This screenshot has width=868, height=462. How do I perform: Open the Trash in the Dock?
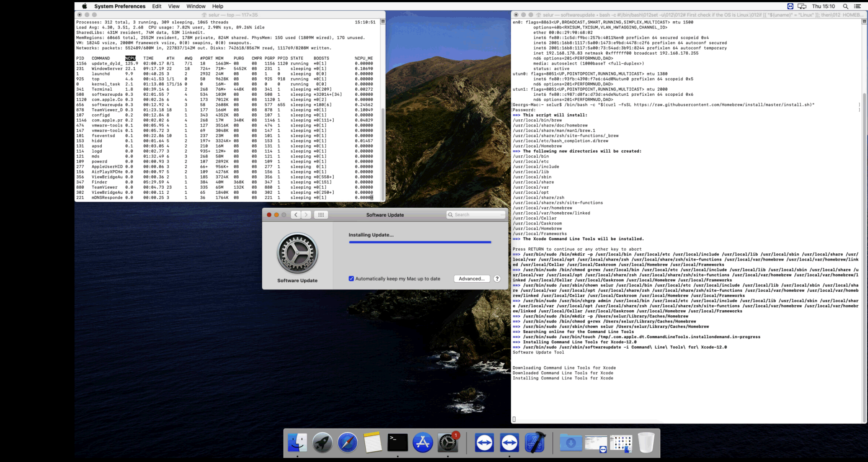click(646, 443)
